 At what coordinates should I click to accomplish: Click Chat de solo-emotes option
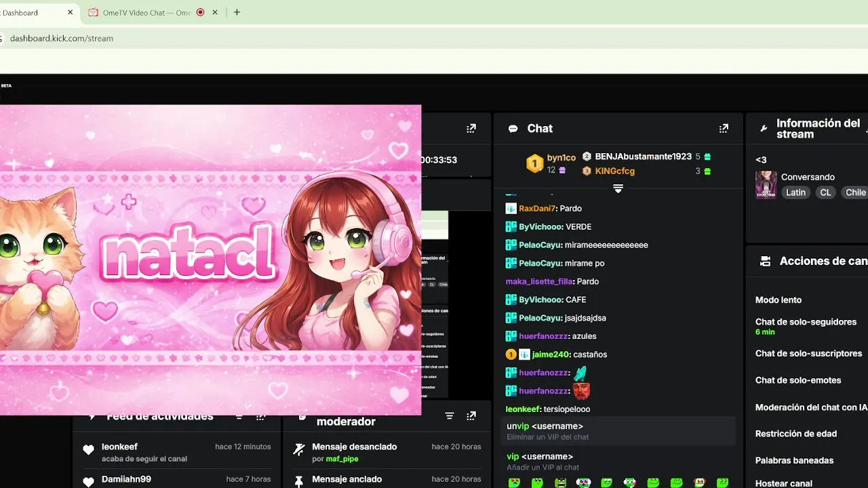[798, 380]
